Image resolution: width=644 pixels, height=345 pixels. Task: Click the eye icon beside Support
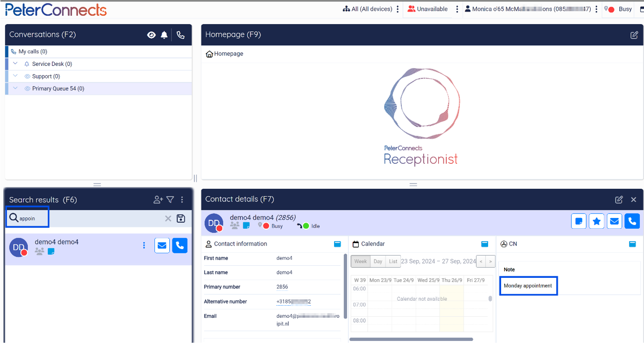(x=27, y=77)
